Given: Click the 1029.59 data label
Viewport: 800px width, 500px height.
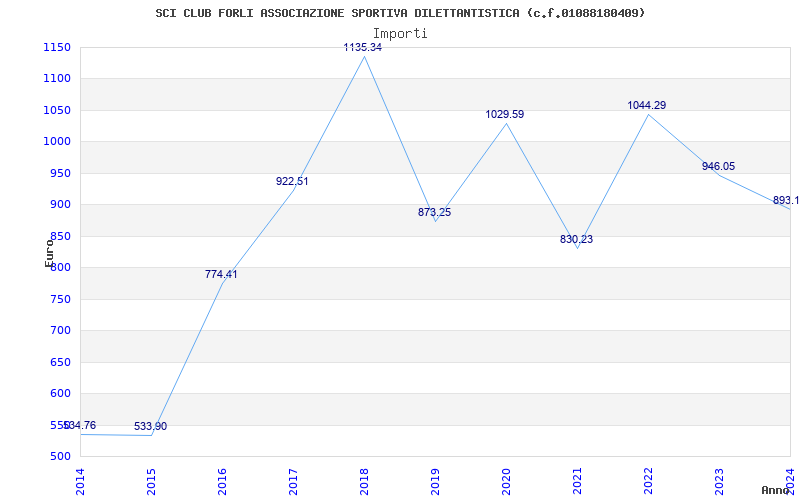Looking at the screenshot, I should (x=505, y=114).
